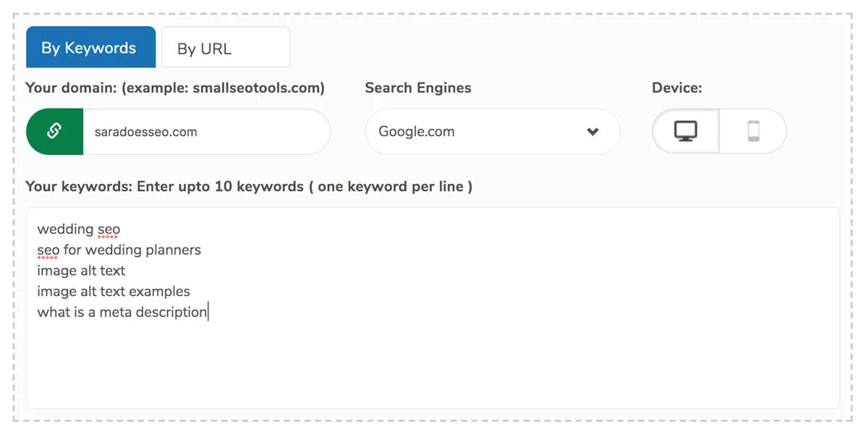Click the green link icon beside domain
The image size is (868, 435).
pyautogui.click(x=54, y=132)
